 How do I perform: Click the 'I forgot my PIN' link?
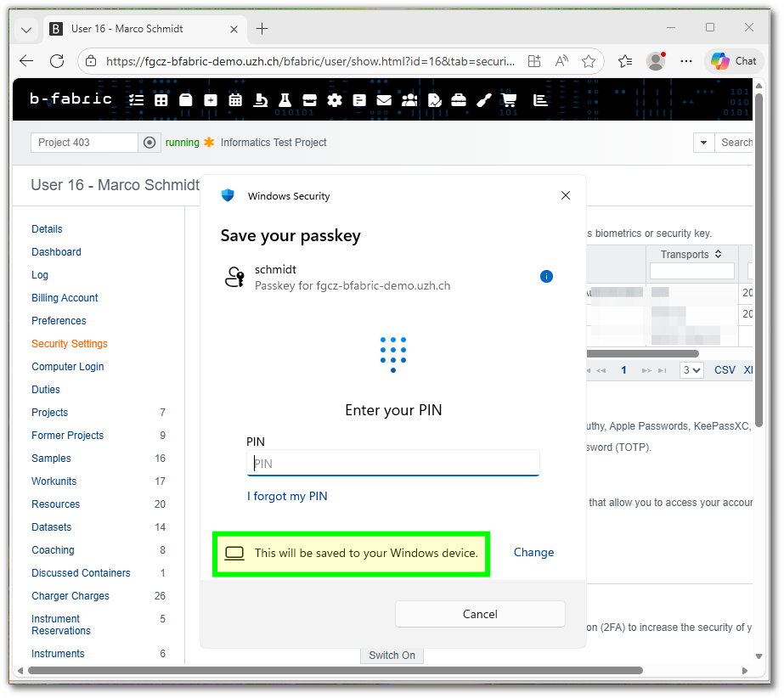pyautogui.click(x=287, y=497)
